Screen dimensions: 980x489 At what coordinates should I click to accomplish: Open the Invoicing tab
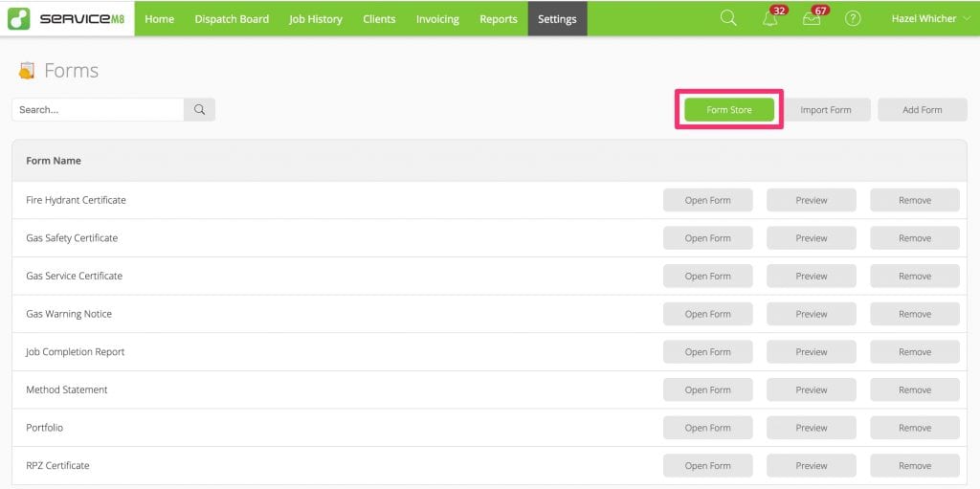[x=437, y=19]
